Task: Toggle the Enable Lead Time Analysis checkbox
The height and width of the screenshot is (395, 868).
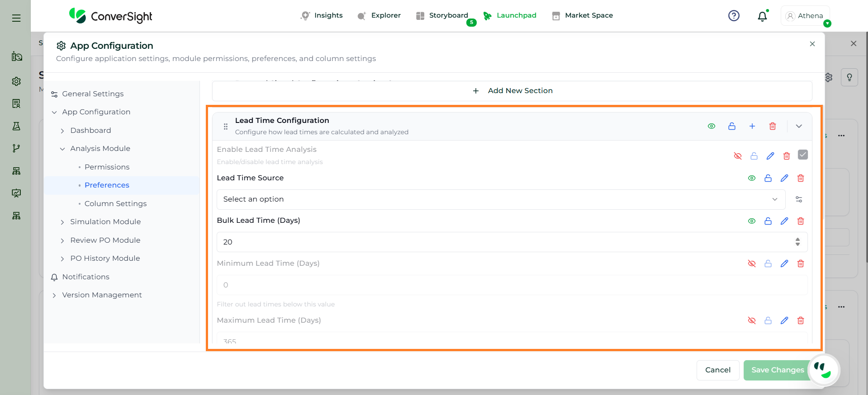Action: (803, 155)
